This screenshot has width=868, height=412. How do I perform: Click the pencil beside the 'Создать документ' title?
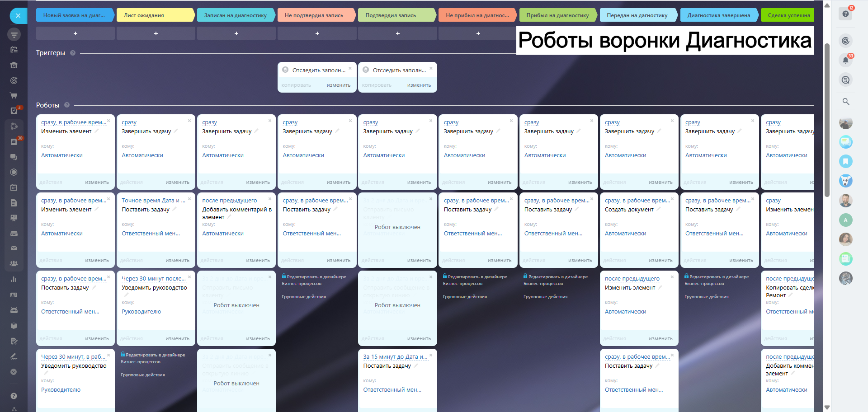(659, 209)
